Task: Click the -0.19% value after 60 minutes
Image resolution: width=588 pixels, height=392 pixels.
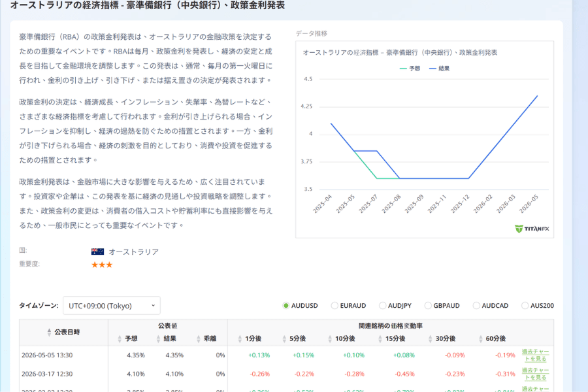Action: (x=505, y=355)
